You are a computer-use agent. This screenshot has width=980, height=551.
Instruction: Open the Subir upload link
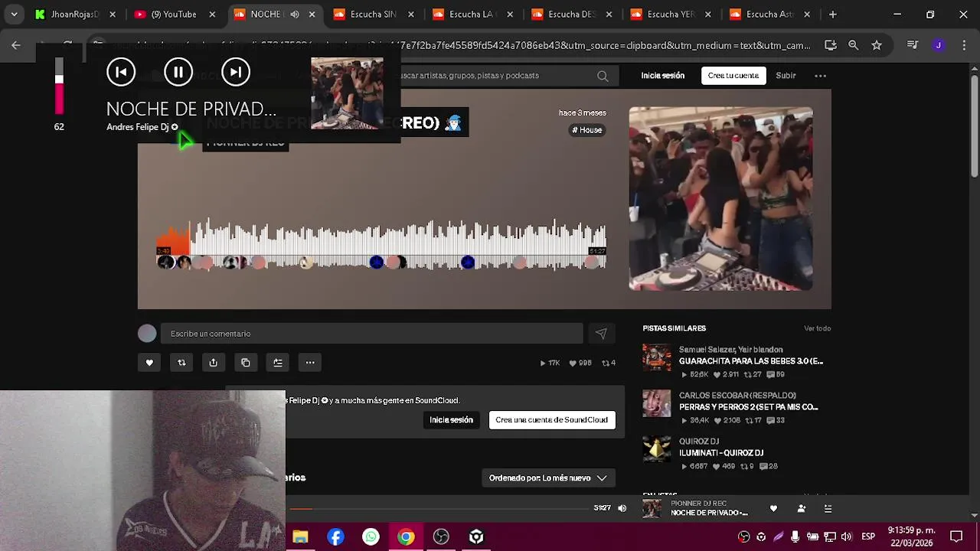pyautogui.click(x=786, y=76)
